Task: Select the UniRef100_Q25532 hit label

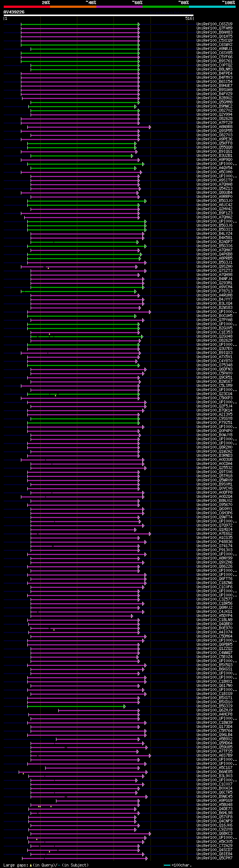Action: [214, 468]
